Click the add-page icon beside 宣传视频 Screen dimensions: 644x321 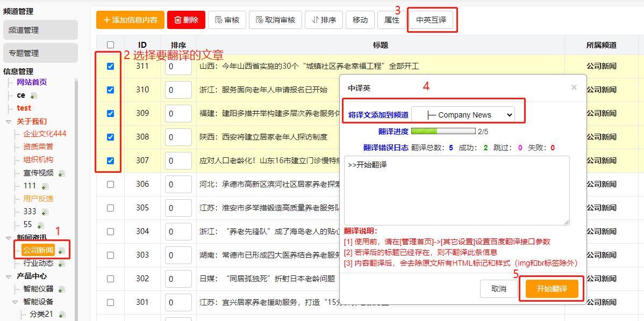[62, 173]
